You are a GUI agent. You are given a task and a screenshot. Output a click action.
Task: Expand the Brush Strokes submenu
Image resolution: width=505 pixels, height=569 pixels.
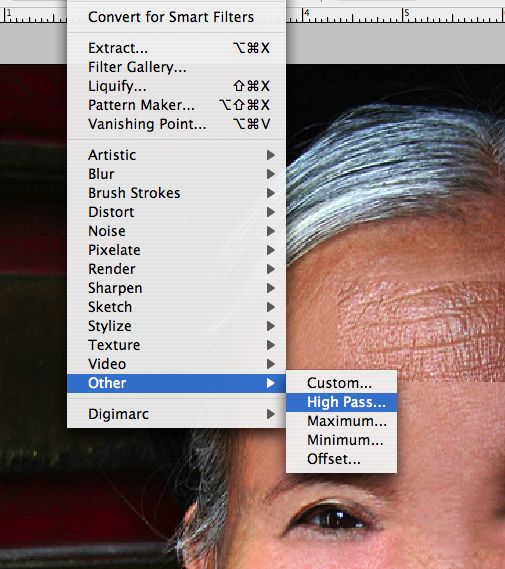pyautogui.click(x=176, y=193)
